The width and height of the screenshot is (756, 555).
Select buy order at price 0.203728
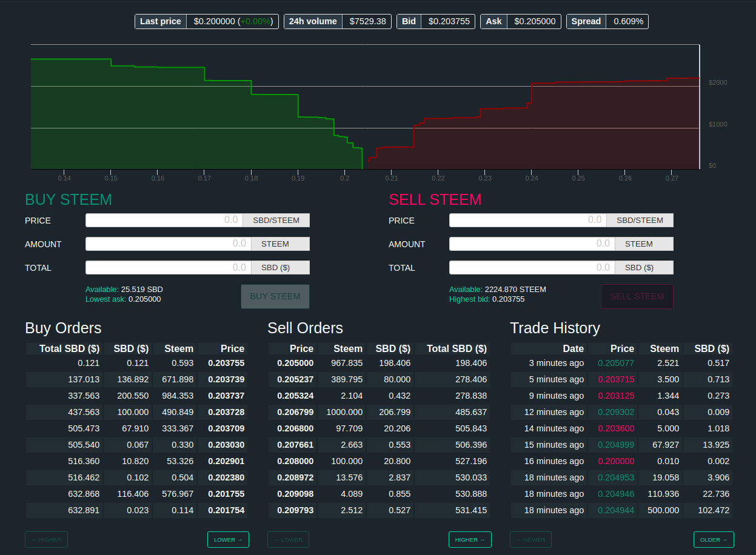point(135,412)
